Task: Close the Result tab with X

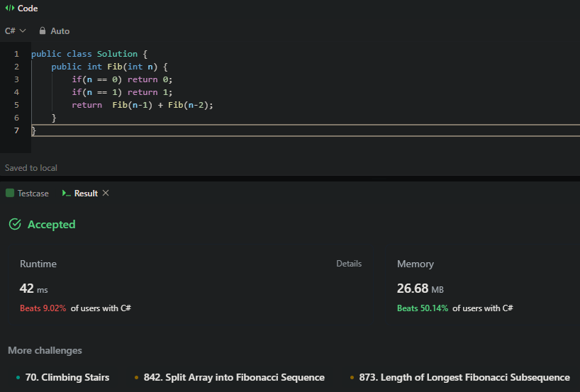Action: coord(106,193)
